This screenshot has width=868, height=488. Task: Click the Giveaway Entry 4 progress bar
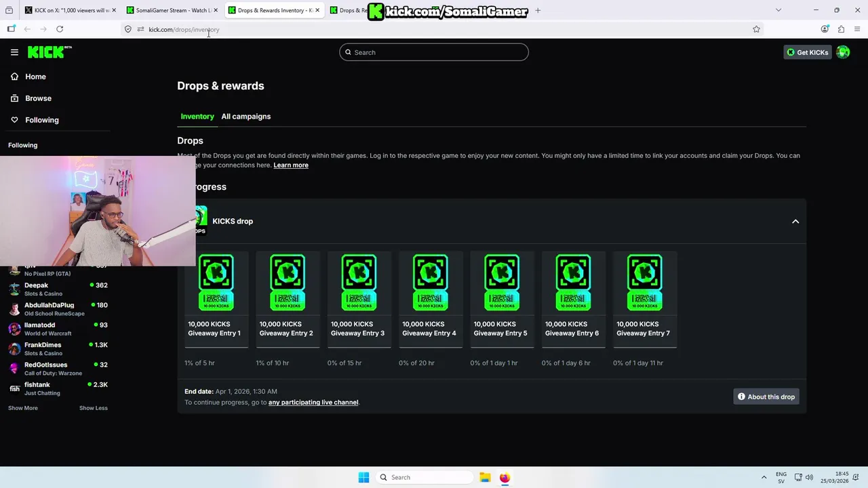(x=431, y=347)
